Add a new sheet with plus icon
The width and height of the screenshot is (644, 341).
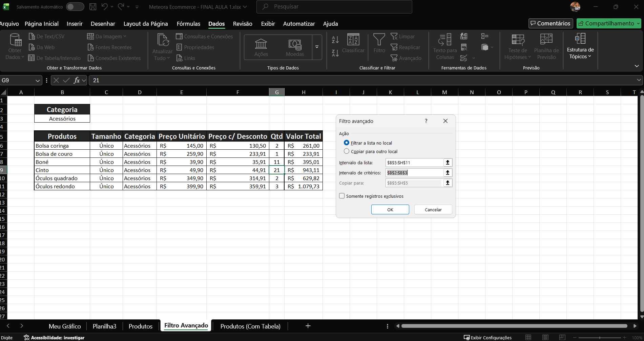point(308,326)
